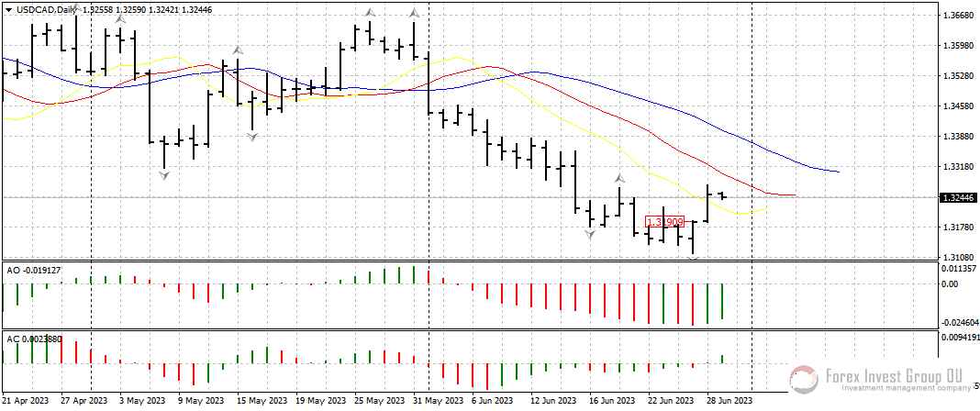
Task: Click the USDCAD,Daily chart title
Action: pos(40,9)
